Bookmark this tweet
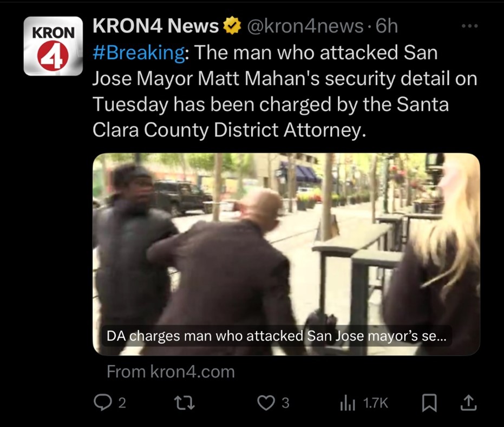Image resolution: width=504 pixels, height=427 pixels. coord(429,403)
